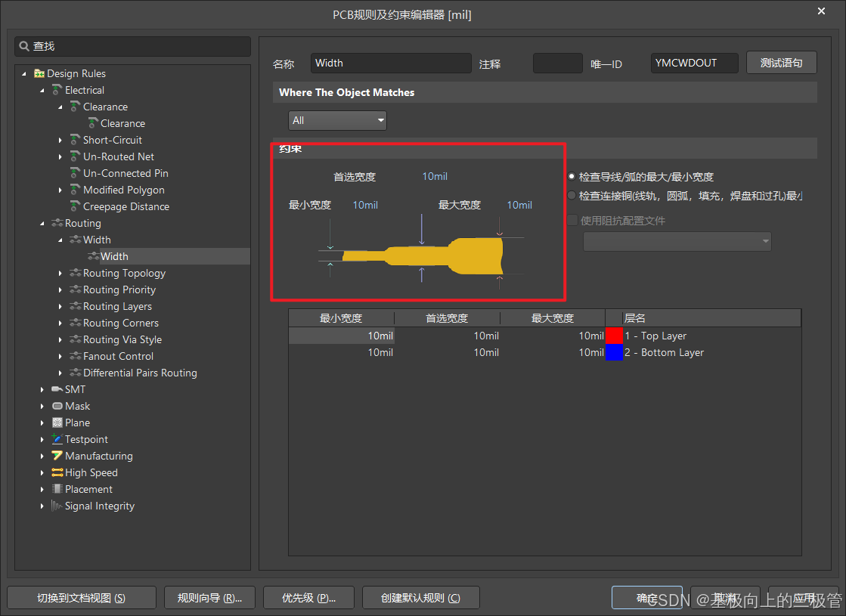The image size is (846, 616).
Task: Click the Manufacturing category icon
Action: 57,456
